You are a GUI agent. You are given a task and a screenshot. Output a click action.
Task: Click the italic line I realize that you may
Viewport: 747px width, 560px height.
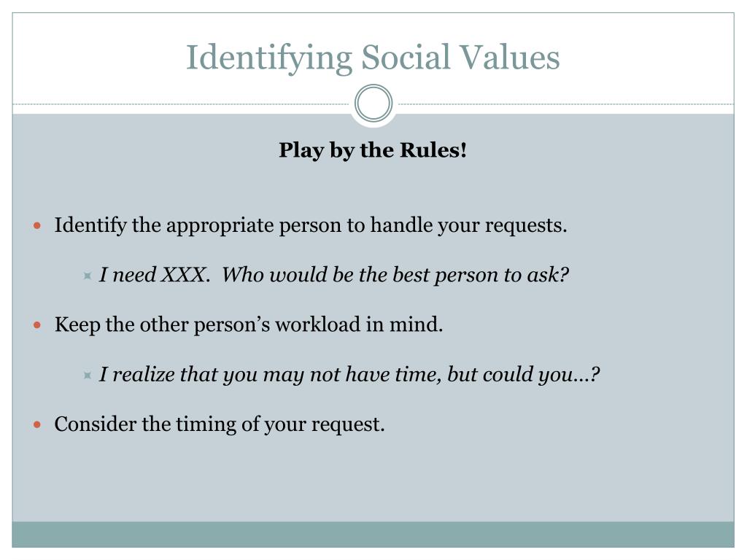coord(349,374)
